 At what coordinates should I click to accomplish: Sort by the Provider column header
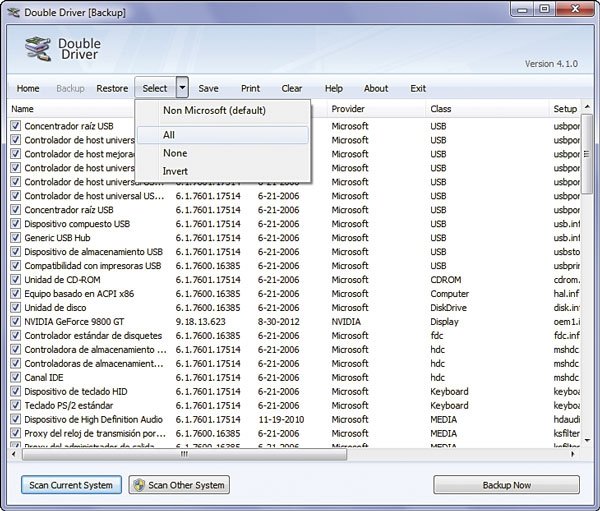376,109
